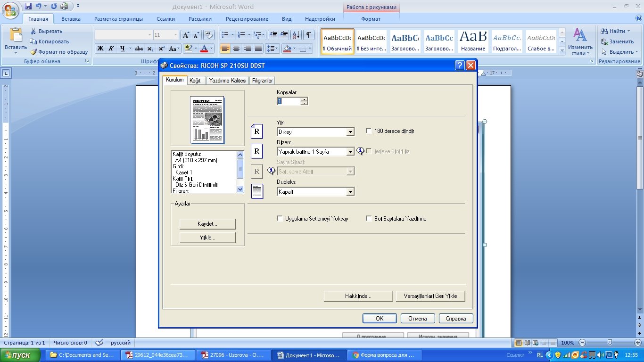Toggle italic К formatting
The width and height of the screenshot is (644, 362).
click(111, 49)
